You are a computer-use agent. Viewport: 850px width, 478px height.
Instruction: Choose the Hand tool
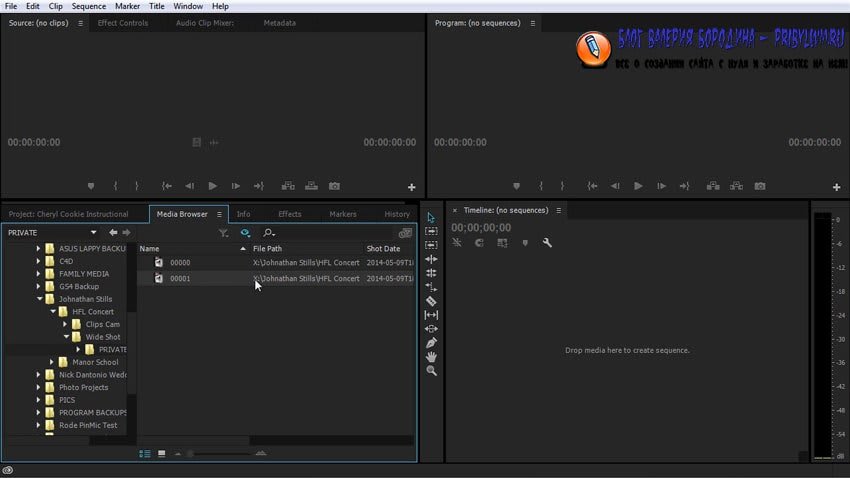(431, 357)
